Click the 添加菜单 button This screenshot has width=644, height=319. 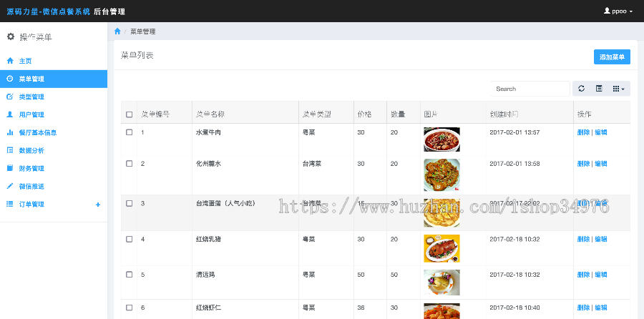tap(612, 57)
